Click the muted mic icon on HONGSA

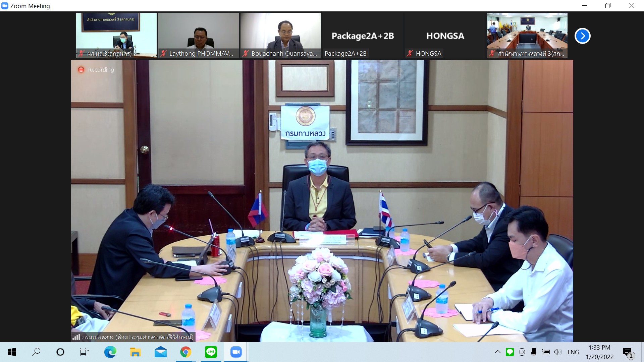(410, 53)
